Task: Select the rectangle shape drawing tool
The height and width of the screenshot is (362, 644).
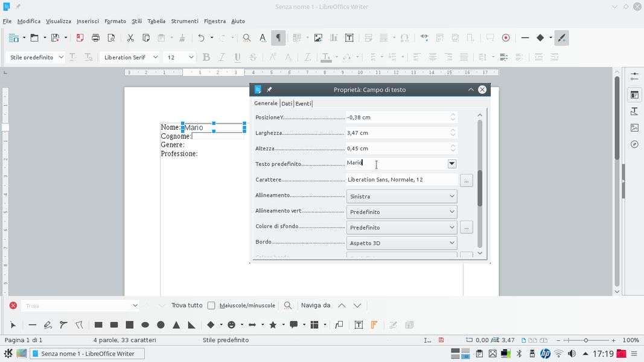Action: click(98, 325)
